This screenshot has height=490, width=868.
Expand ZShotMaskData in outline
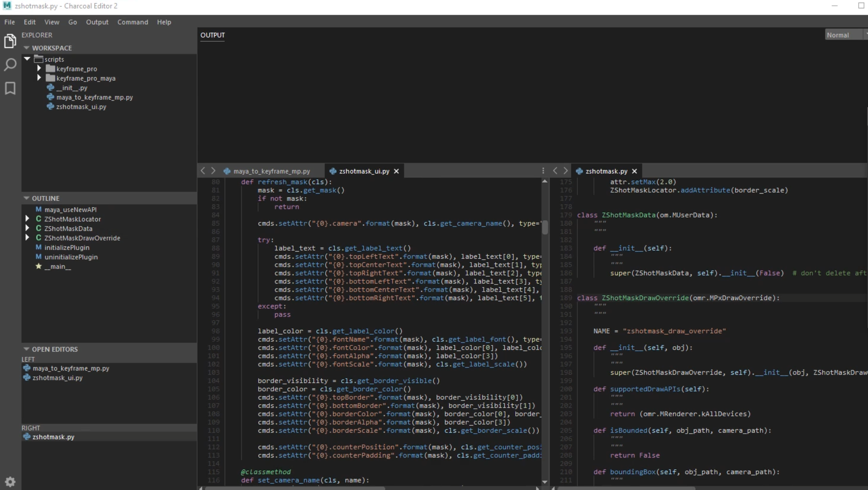(x=27, y=228)
